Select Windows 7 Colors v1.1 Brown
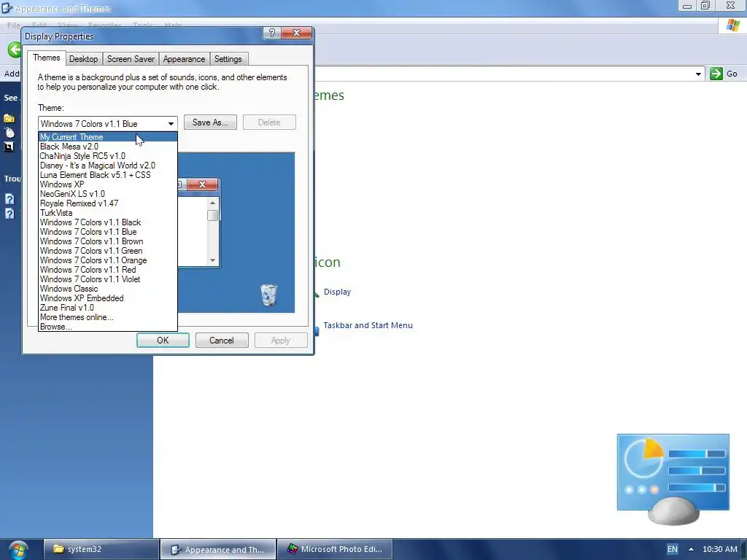 pyautogui.click(x=108, y=241)
